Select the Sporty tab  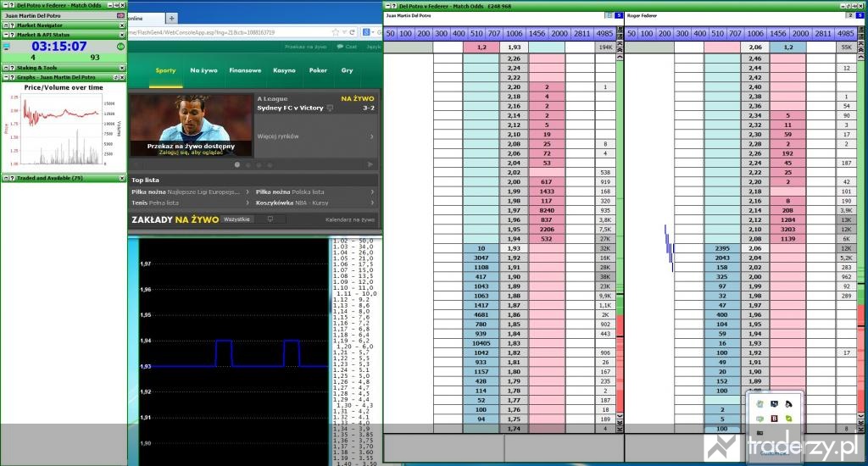point(165,70)
